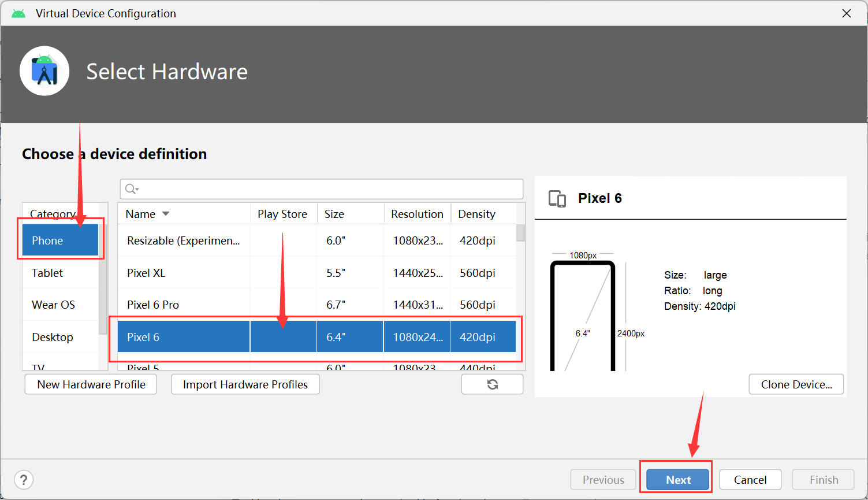The width and height of the screenshot is (868, 500).
Task: Click the phone outline preview diagram
Action: coord(583,316)
